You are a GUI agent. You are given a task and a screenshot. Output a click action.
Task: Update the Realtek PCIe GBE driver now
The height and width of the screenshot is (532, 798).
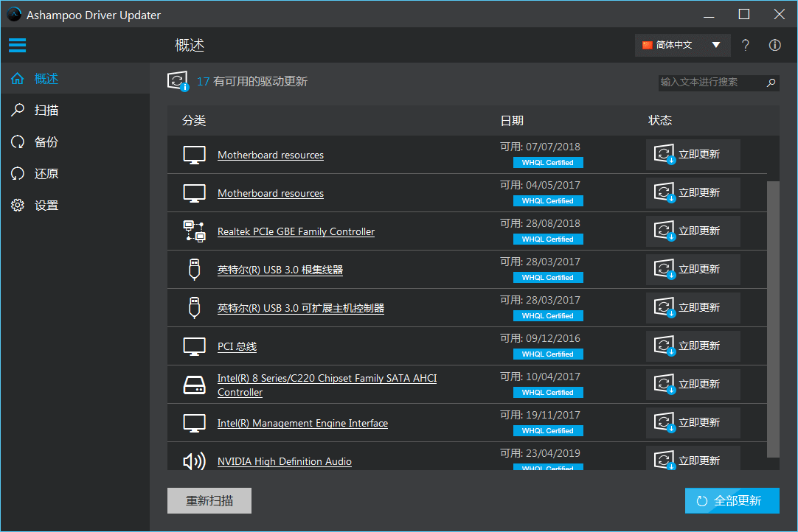693,231
